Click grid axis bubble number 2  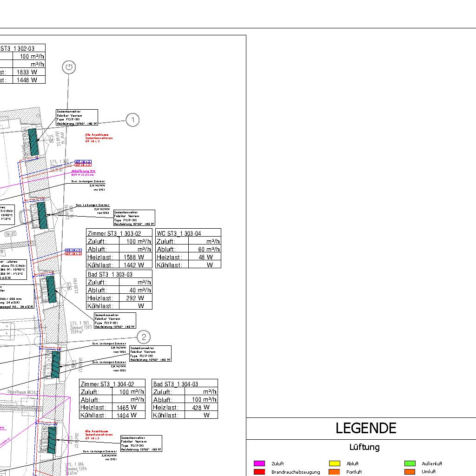(x=144, y=337)
